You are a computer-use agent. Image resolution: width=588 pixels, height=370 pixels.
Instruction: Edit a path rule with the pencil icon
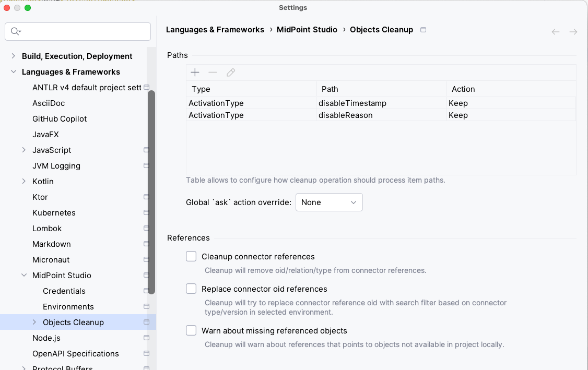click(230, 72)
